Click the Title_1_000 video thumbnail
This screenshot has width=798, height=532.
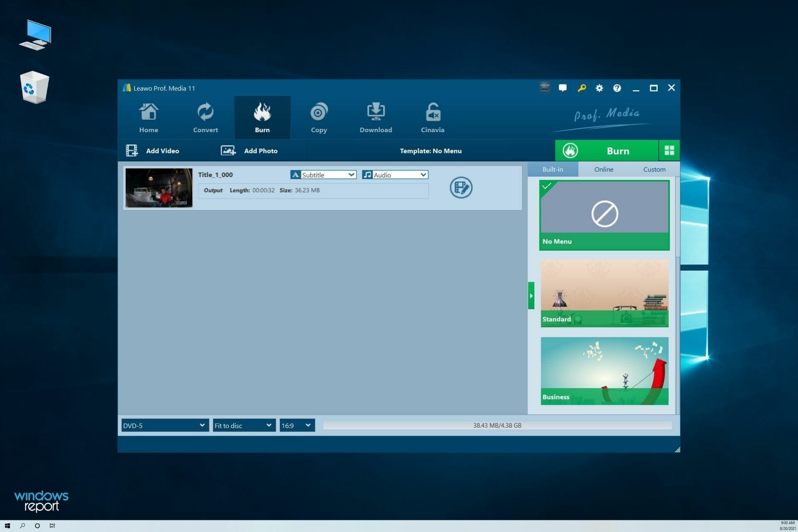pyautogui.click(x=158, y=187)
